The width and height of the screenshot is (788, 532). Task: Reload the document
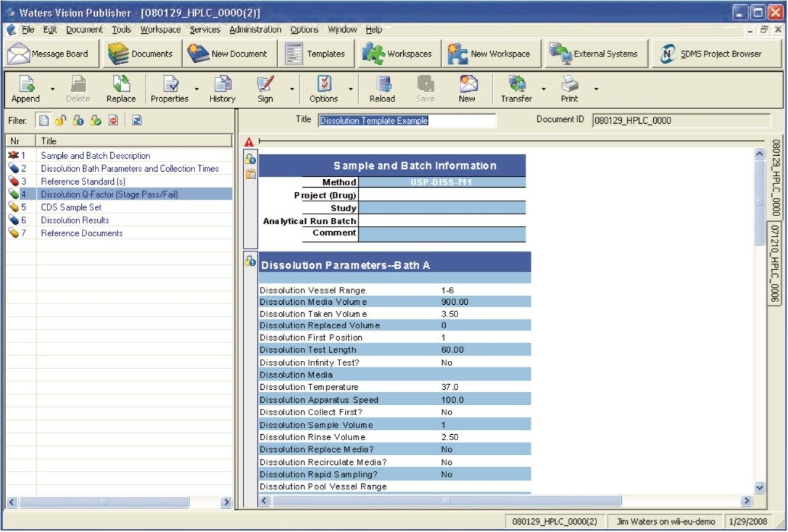(x=382, y=89)
